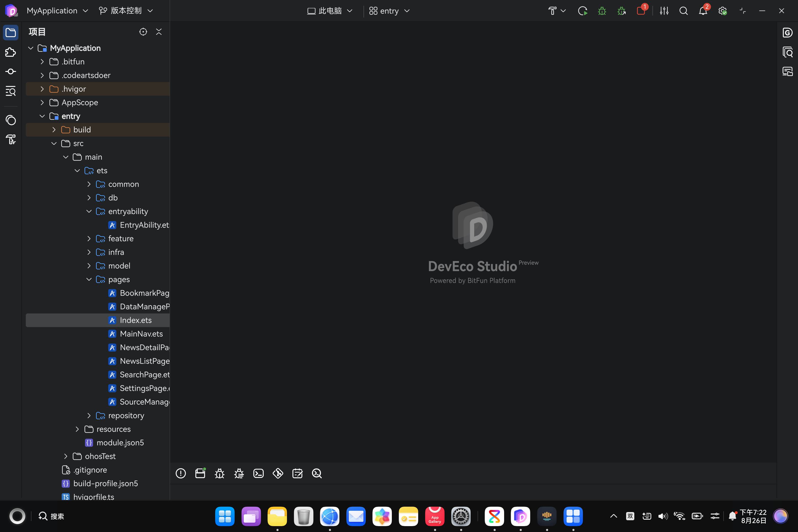Image resolution: width=798 pixels, height=532 pixels.
Task: Open the Project files sidebar icon
Action: point(10,32)
